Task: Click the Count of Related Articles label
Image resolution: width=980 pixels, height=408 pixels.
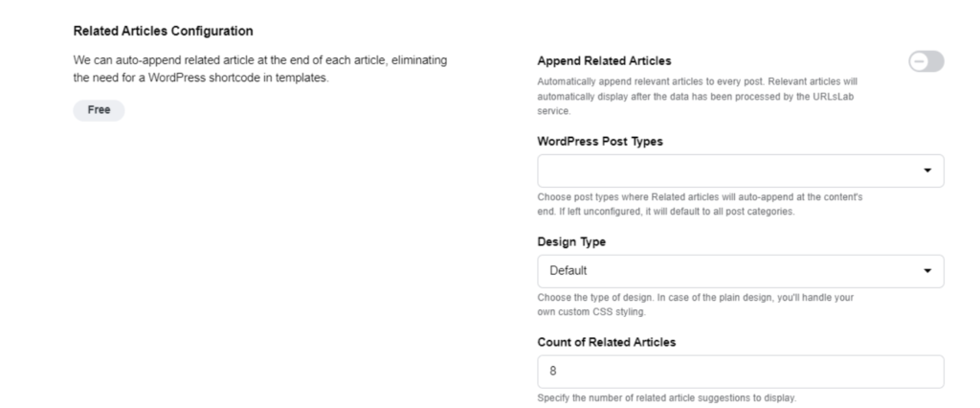Action: (x=606, y=342)
